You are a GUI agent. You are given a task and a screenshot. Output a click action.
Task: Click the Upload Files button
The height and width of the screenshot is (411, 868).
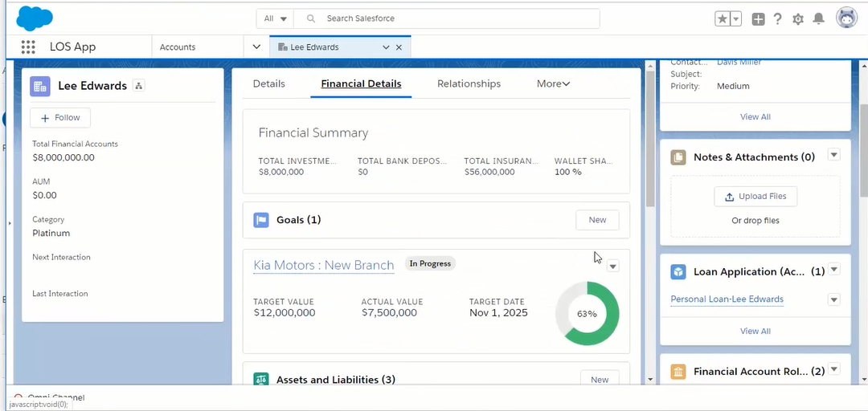point(755,197)
